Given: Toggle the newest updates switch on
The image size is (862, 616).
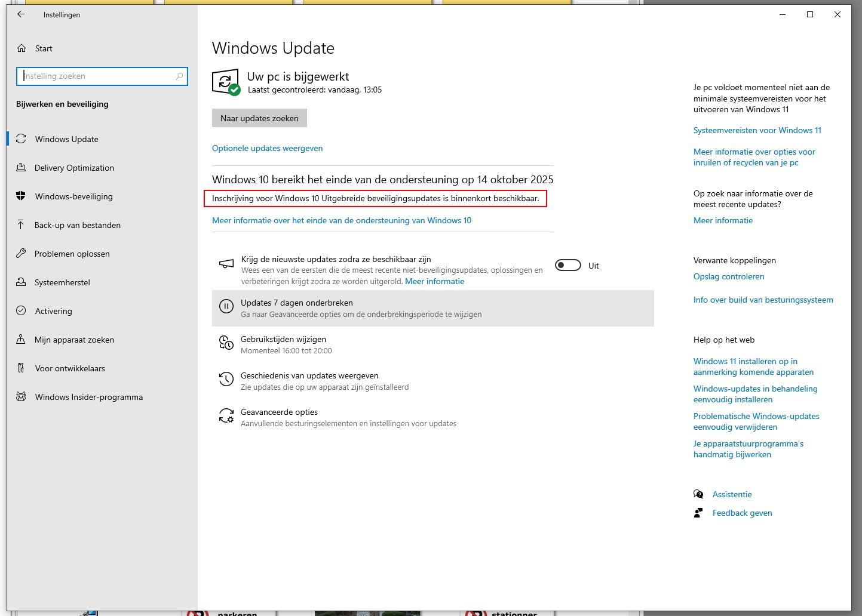Looking at the screenshot, I should click(568, 265).
